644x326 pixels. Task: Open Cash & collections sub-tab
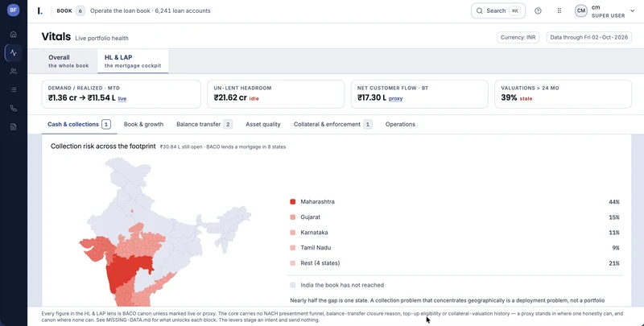pos(78,124)
